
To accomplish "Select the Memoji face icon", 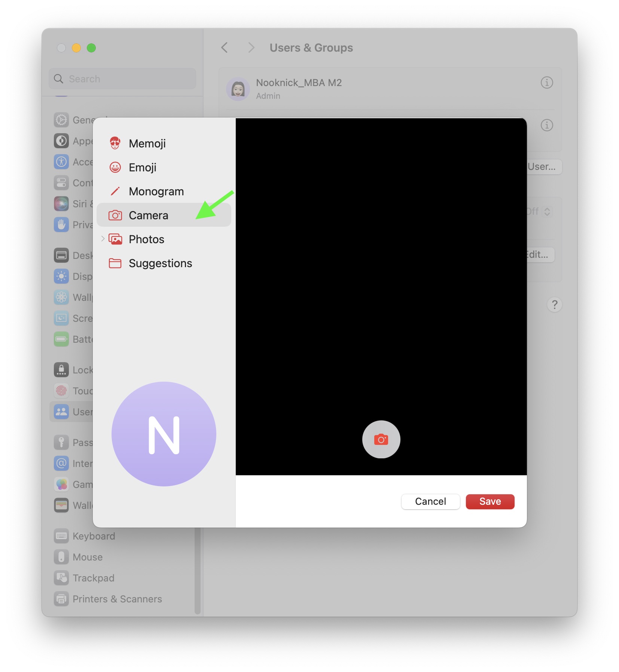I will click(115, 143).
